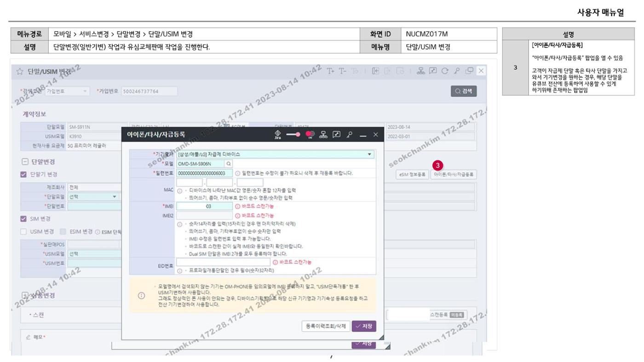Open the 검색조건 가입번호 dropdown
Viewport: 644px width, 362px height.
click(67, 91)
